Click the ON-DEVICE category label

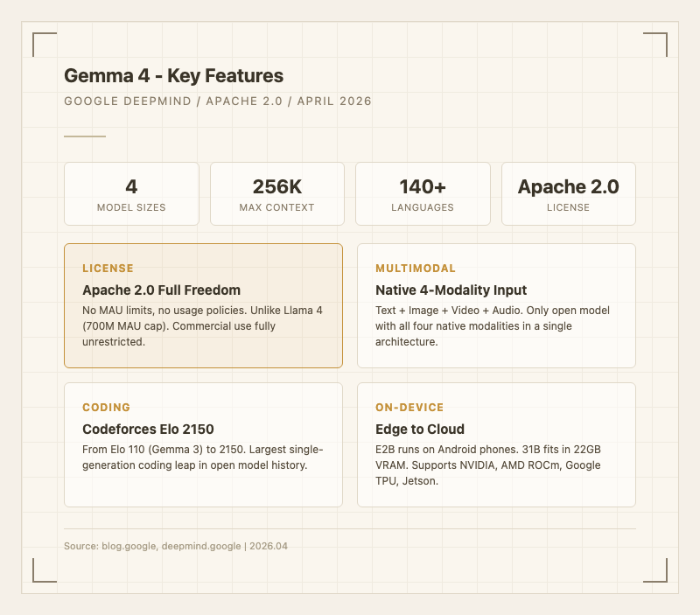coord(409,408)
